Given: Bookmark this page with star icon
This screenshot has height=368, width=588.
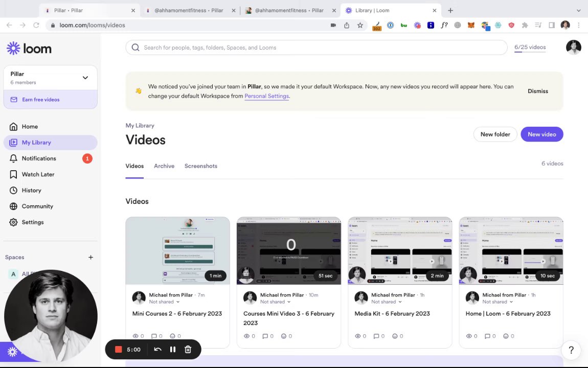Looking at the screenshot, I should [x=360, y=25].
